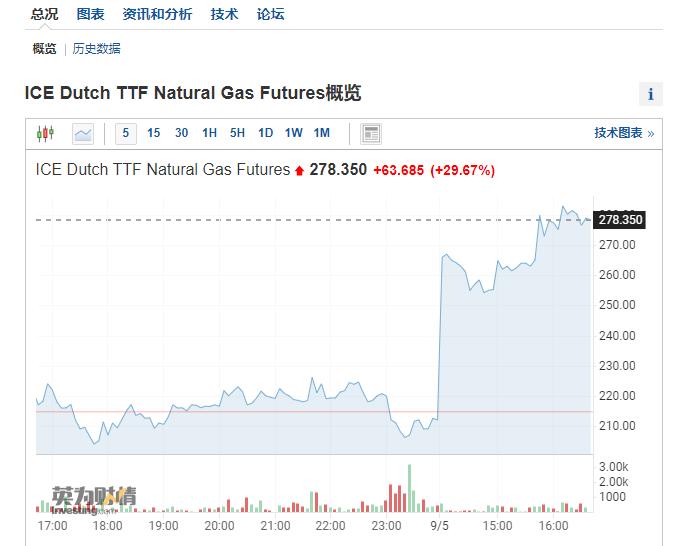Click the info icon beside the title

pos(650,95)
